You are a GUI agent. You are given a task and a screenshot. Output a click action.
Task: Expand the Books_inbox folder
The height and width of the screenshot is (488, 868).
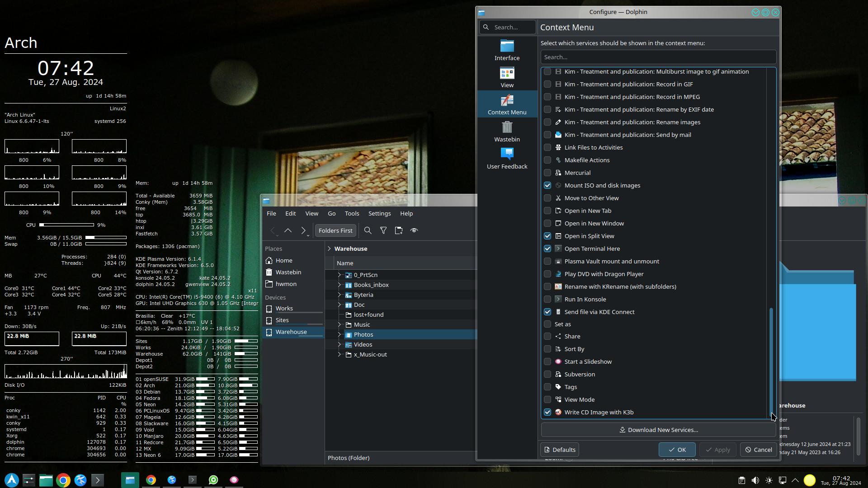[339, 285]
